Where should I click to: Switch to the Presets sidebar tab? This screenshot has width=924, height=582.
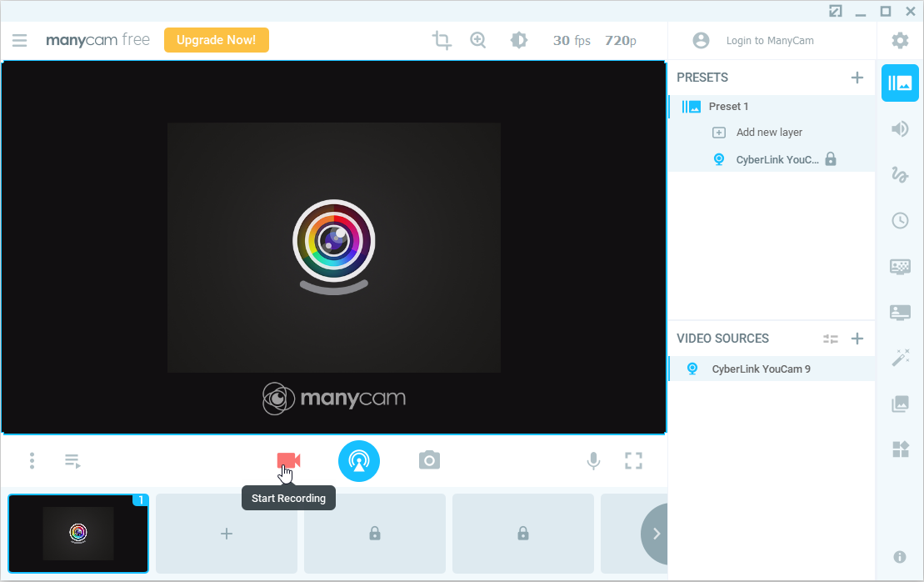(900, 83)
